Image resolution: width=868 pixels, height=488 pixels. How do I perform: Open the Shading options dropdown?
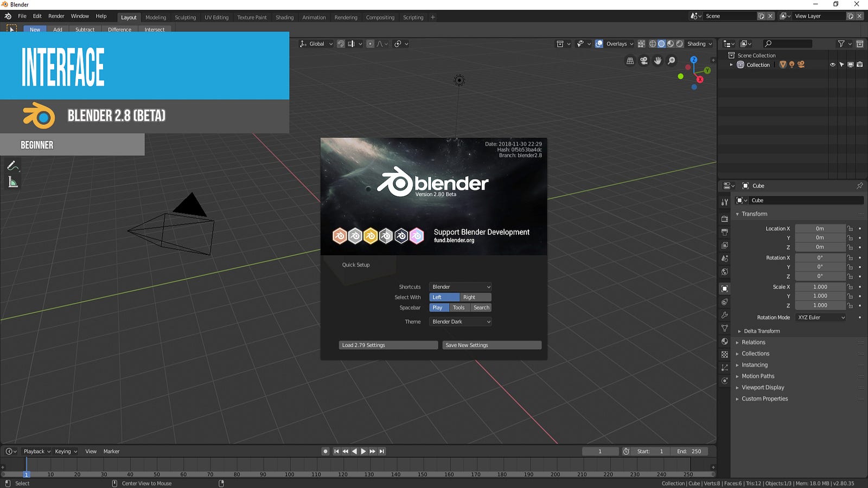pyautogui.click(x=699, y=44)
